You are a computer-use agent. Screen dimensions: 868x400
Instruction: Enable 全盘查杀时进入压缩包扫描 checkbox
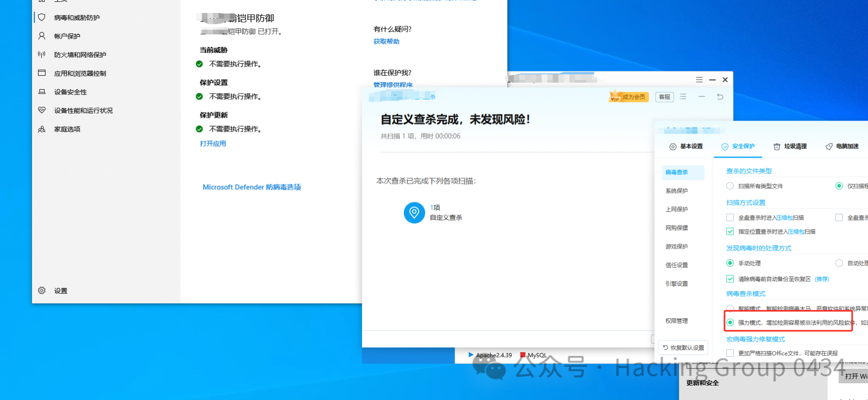click(x=730, y=217)
